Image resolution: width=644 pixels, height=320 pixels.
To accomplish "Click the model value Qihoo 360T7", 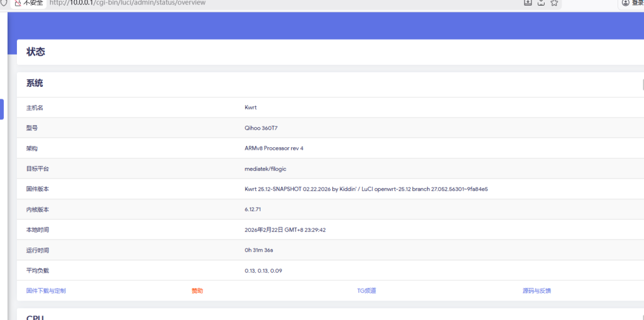I will pyautogui.click(x=261, y=128).
